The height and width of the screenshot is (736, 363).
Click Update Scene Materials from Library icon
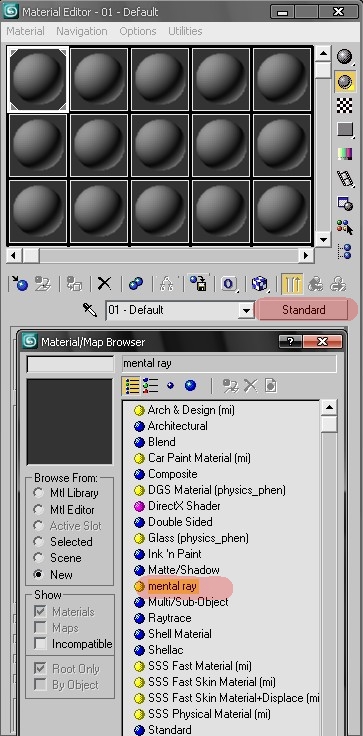(x=231, y=386)
